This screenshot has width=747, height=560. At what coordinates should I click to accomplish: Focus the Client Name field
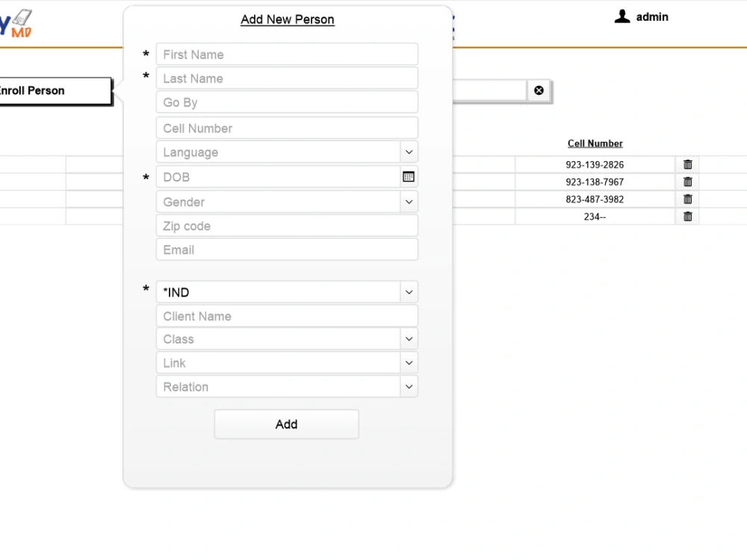point(287,316)
